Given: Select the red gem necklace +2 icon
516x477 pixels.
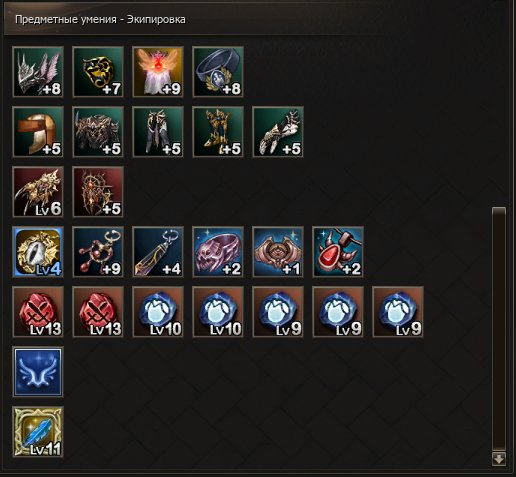Looking at the screenshot, I should tap(338, 252).
